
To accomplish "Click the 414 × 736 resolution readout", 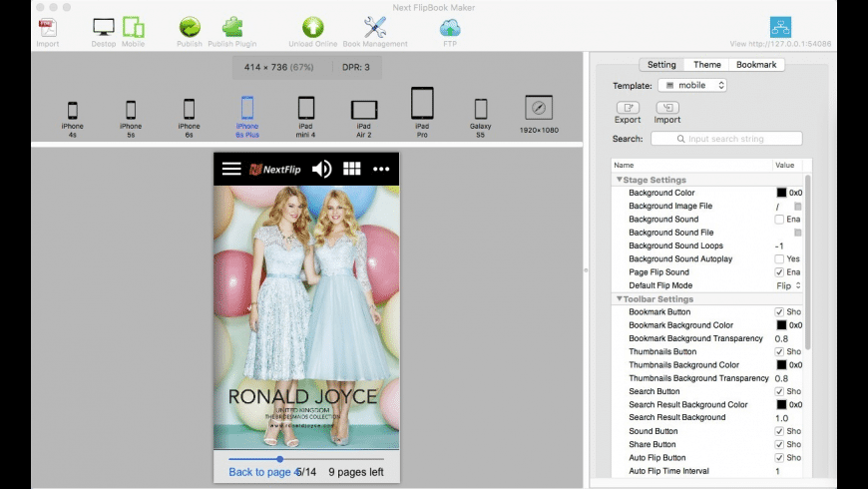I will [x=278, y=67].
